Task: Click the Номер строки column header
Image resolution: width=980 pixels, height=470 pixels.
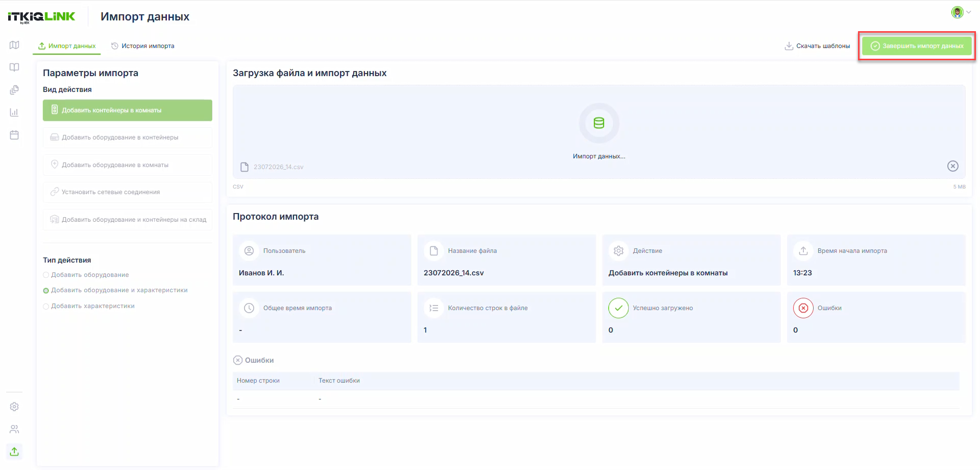Action: click(x=258, y=381)
